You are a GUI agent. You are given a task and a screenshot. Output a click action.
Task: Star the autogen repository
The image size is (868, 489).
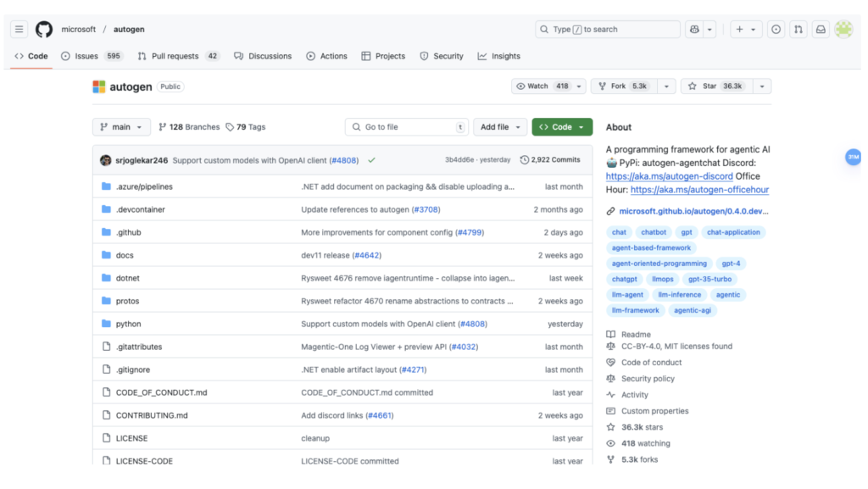[717, 86]
